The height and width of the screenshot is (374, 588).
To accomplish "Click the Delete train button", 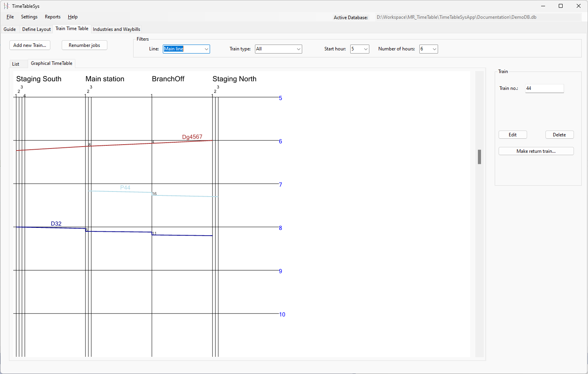I will click(x=559, y=135).
